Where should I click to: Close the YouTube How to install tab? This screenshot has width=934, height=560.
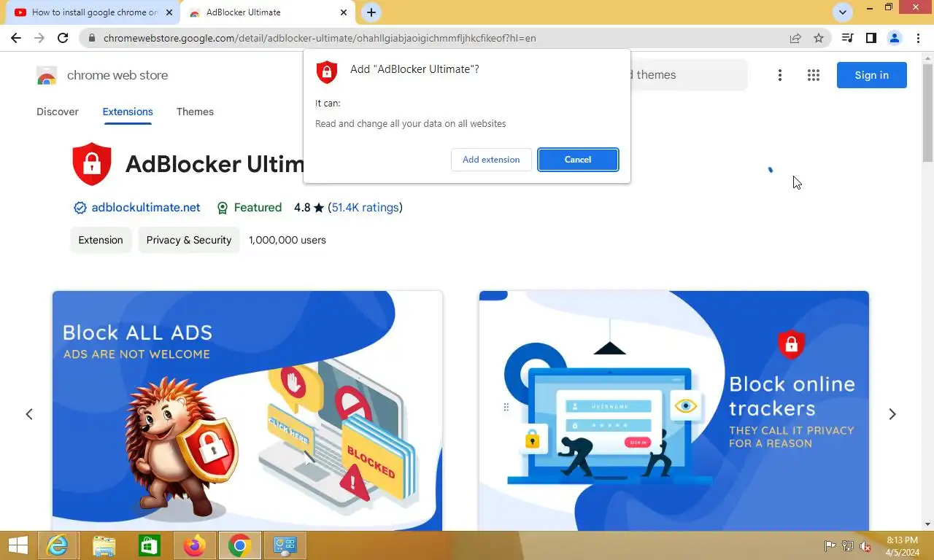point(169,12)
